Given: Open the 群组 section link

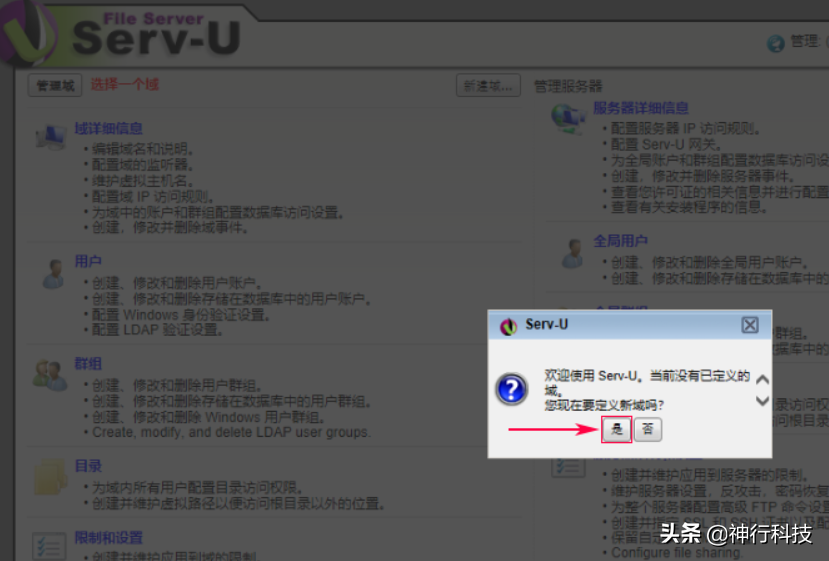Looking at the screenshot, I should click(88, 364).
